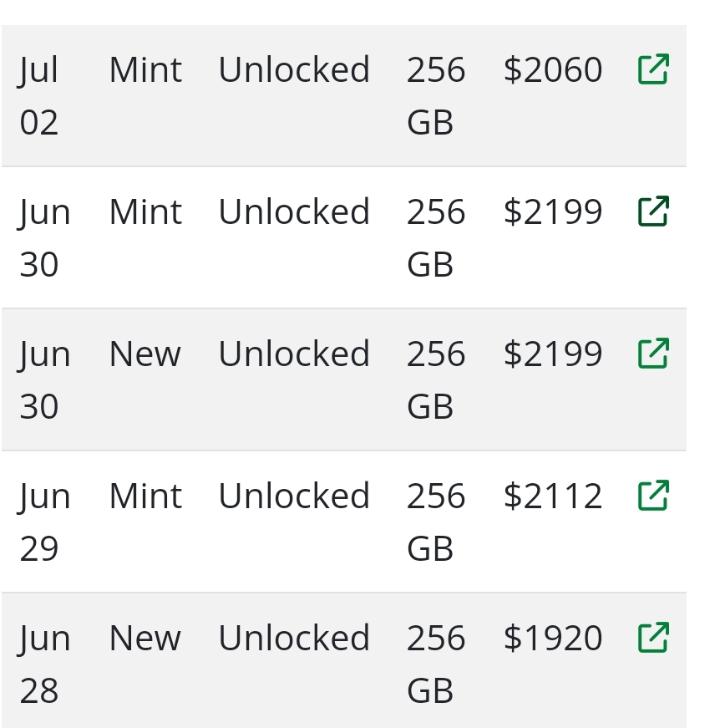Open external link for the $2112 listing

(x=653, y=496)
